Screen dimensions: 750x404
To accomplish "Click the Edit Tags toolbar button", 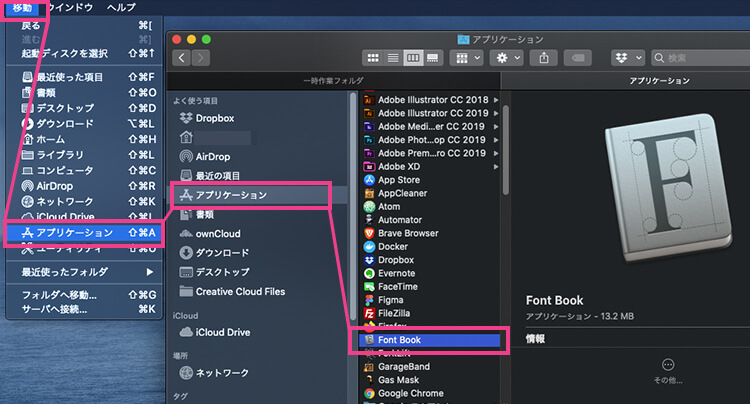I will pyautogui.click(x=576, y=58).
